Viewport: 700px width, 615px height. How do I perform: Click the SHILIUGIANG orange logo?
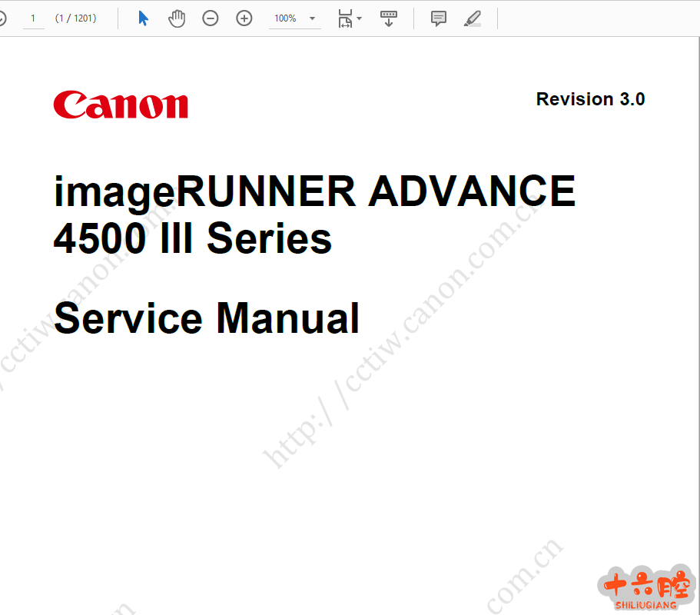[646, 590]
